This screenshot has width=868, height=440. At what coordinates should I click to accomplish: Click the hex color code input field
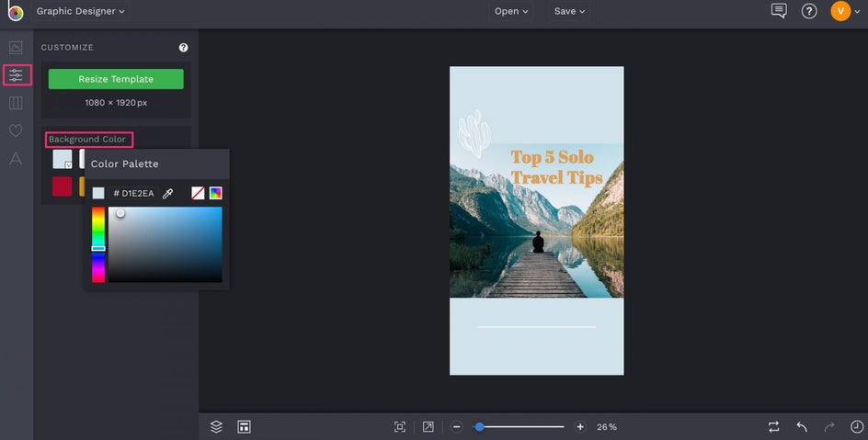pos(136,194)
